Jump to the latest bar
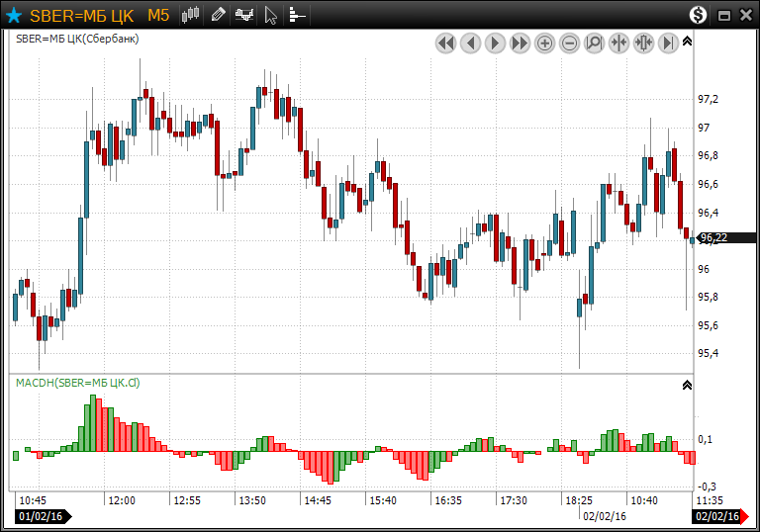The image size is (760, 532). click(x=668, y=43)
